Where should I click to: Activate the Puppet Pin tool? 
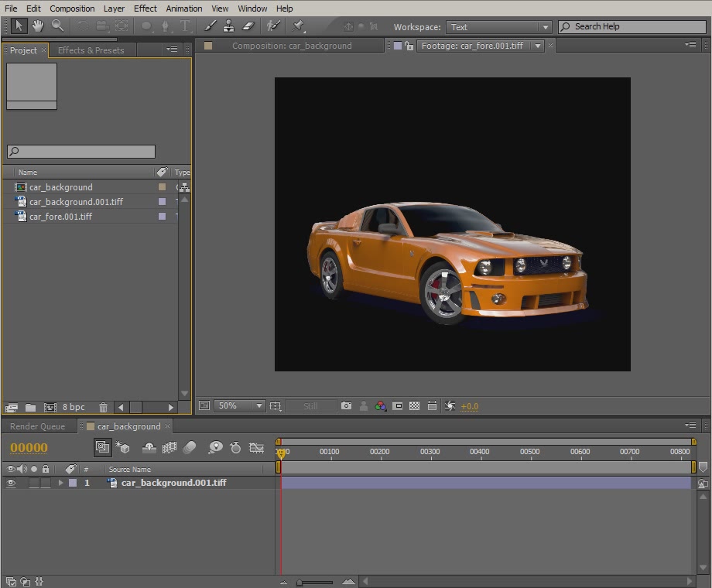coord(299,26)
